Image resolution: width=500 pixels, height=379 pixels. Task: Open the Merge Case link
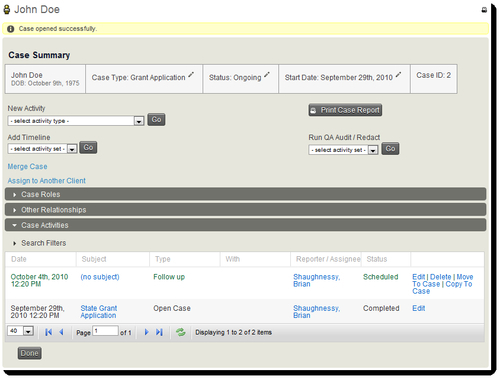point(27,166)
